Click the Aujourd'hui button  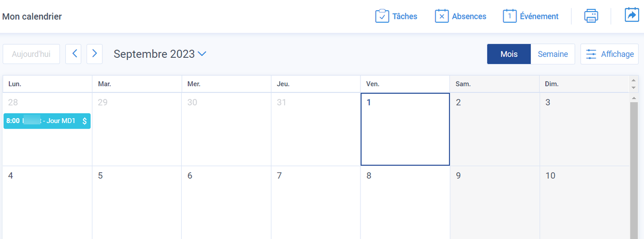coord(31,54)
